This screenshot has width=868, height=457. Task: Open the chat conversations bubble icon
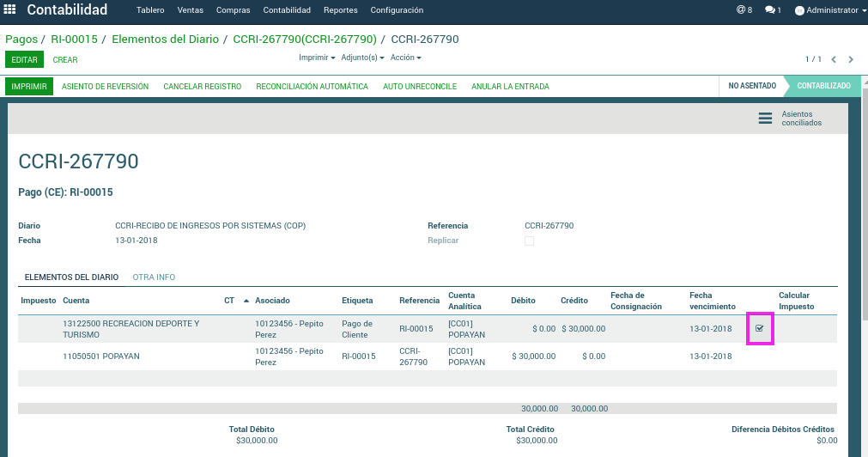tap(772, 10)
